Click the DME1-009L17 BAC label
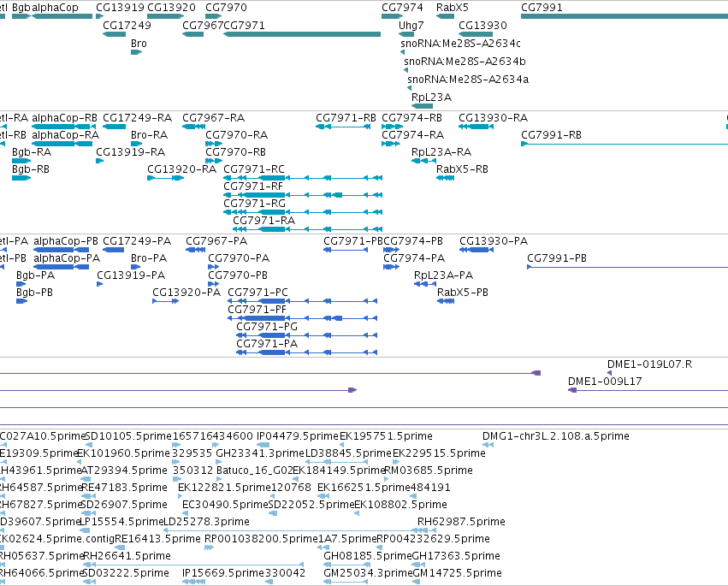Viewport: 728px width, 586px height. 605,382
